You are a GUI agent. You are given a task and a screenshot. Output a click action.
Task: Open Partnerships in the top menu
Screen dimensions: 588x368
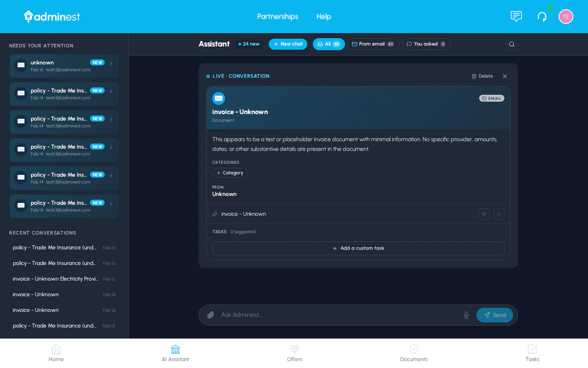coord(277,17)
